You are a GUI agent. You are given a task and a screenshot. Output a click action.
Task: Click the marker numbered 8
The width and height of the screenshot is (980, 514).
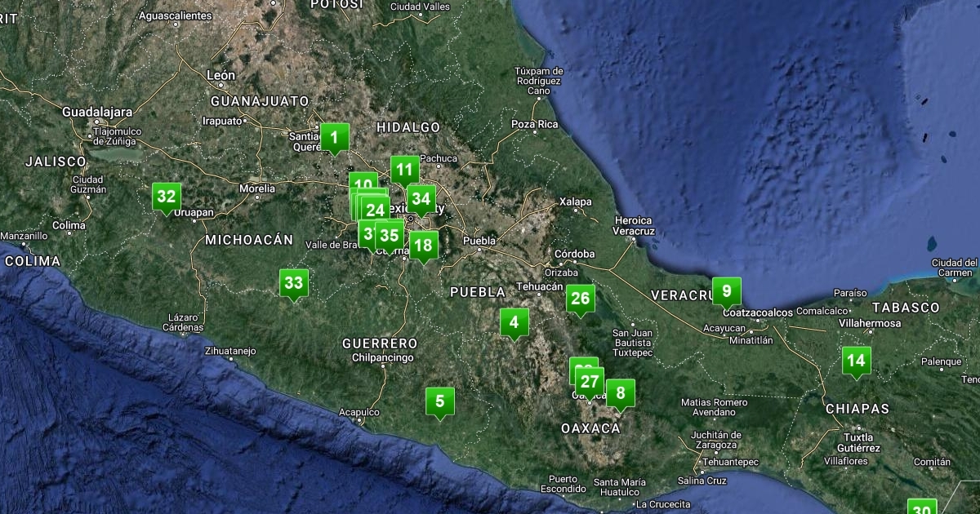pyautogui.click(x=621, y=394)
